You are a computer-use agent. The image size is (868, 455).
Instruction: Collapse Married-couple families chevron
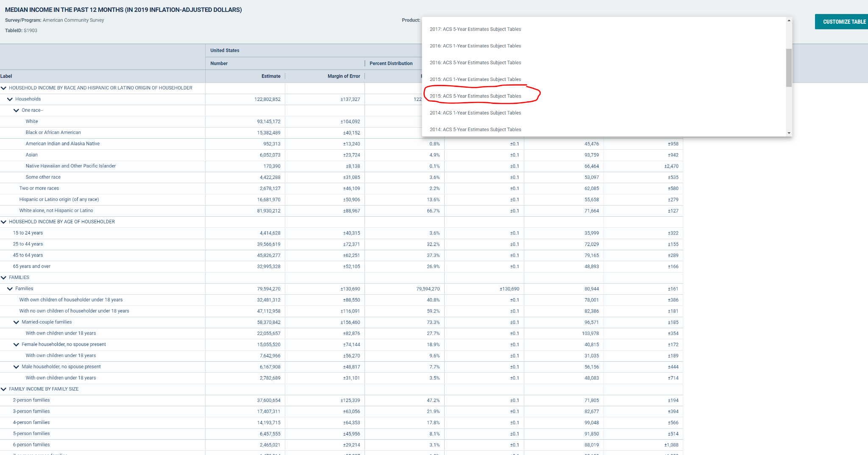click(x=16, y=322)
